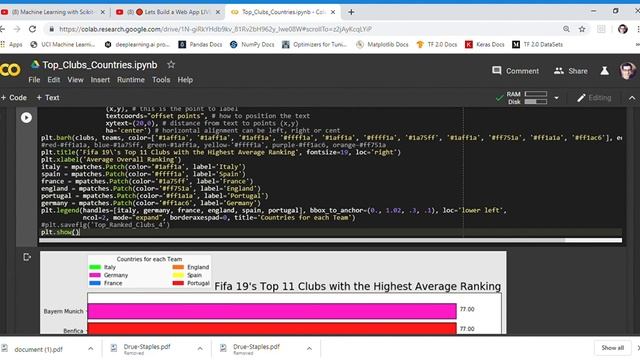Viewport: 640px width, 360px height.
Task: Click the Portugal red legend swatch
Action: [x=178, y=283]
